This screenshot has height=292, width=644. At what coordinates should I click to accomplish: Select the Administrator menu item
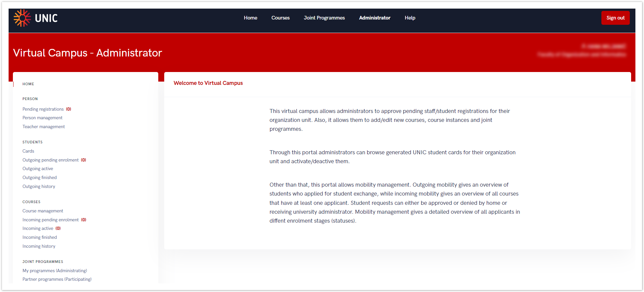click(374, 18)
